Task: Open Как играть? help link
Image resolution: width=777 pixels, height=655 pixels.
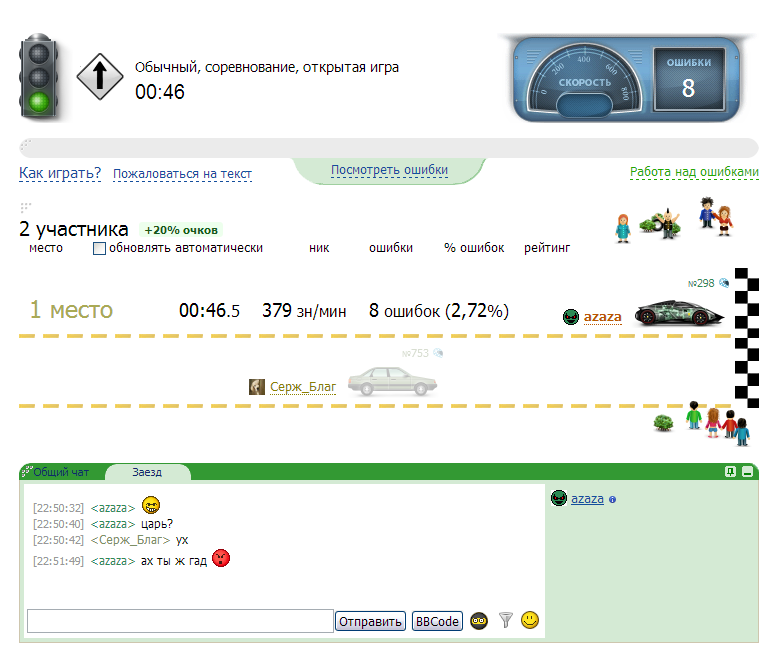Action: click(60, 173)
